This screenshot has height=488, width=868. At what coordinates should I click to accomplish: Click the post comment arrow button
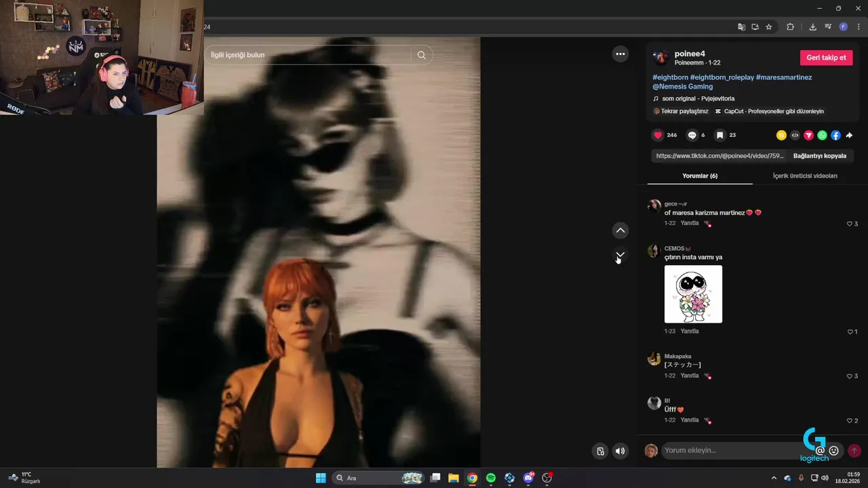tap(854, 451)
